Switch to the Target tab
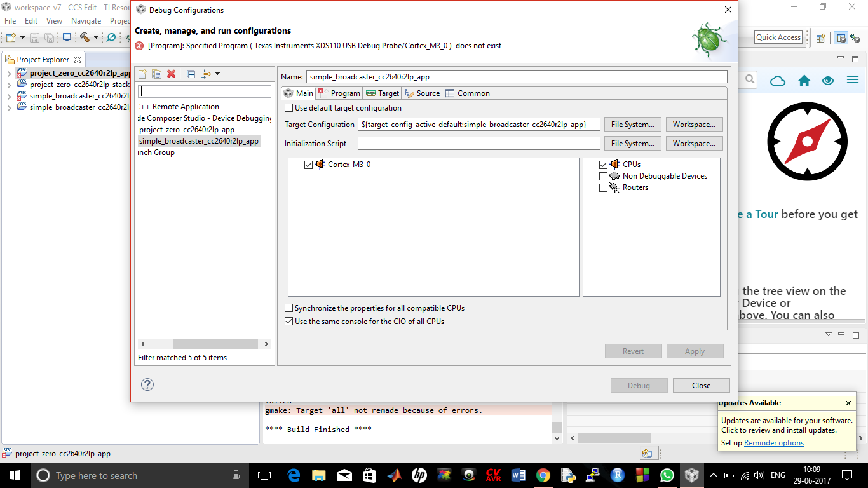The height and width of the screenshot is (488, 868). tap(383, 93)
